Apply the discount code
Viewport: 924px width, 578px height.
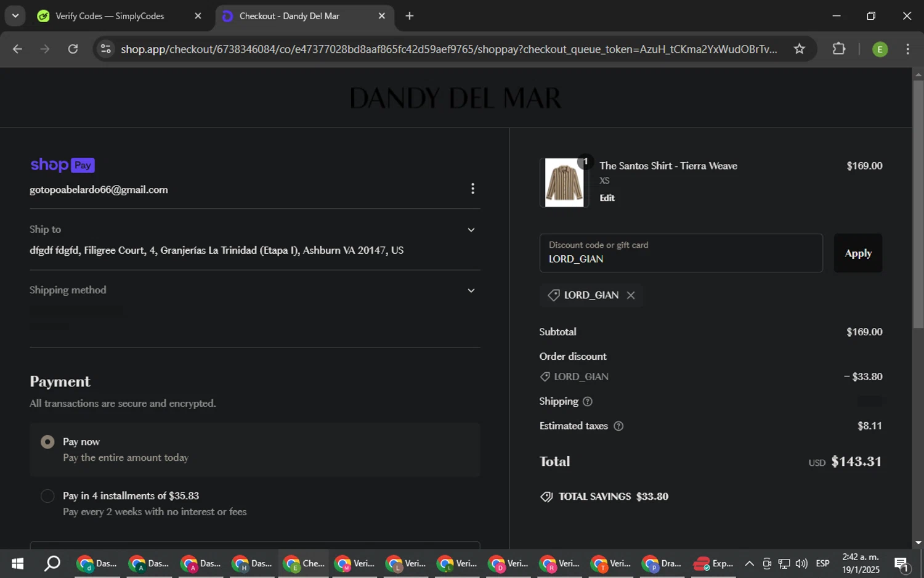[x=858, y=253]
